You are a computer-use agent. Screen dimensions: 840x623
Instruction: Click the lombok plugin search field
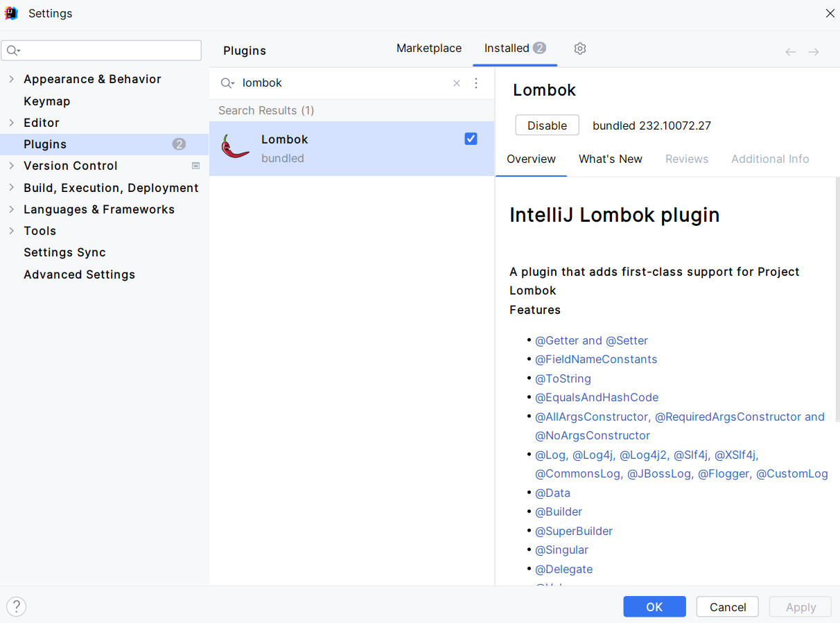pos(344,83)
